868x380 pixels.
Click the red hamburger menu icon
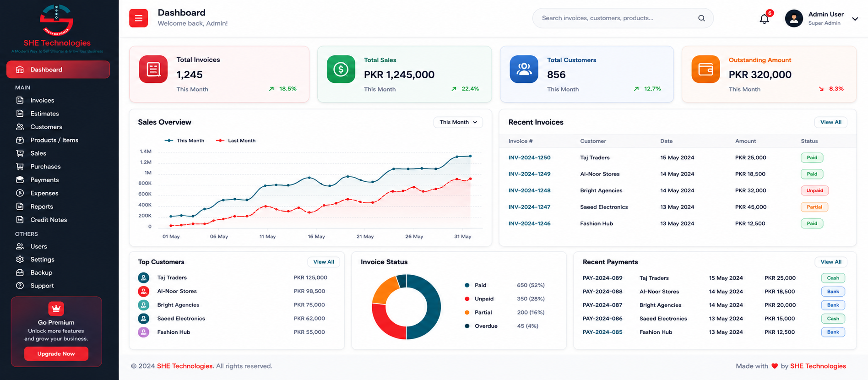tap(138, 18)
